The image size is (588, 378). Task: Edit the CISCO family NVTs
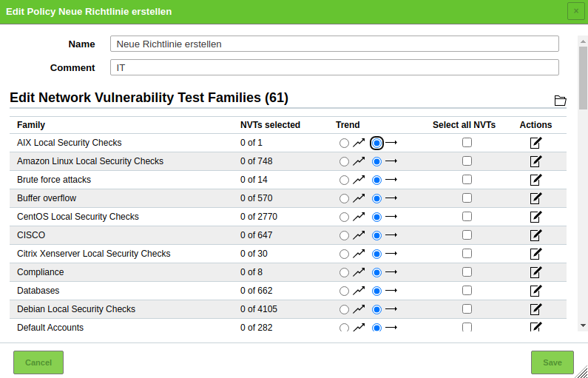(535, 235)
